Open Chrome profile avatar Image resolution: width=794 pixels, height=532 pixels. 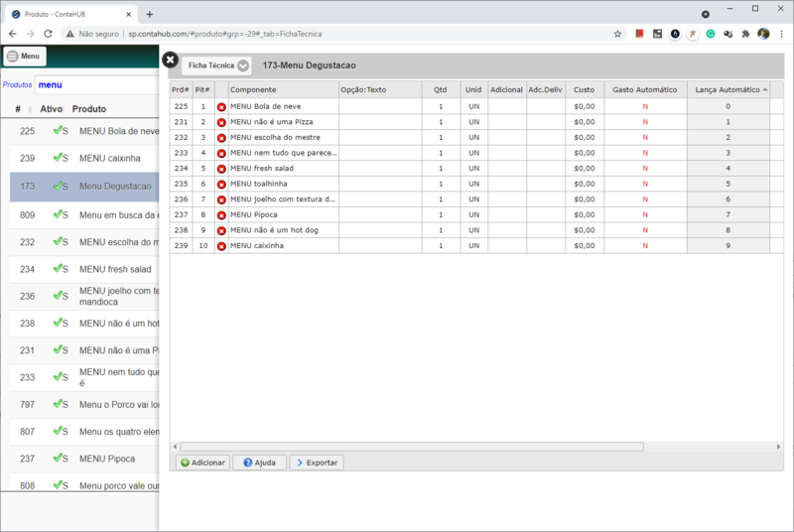(763, 34)
